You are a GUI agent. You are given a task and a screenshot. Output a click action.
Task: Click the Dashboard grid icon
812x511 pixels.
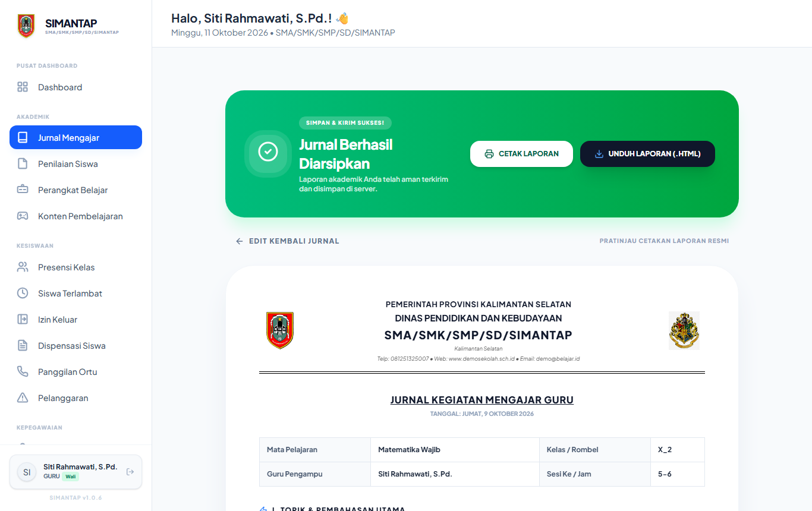click(23, 87)
